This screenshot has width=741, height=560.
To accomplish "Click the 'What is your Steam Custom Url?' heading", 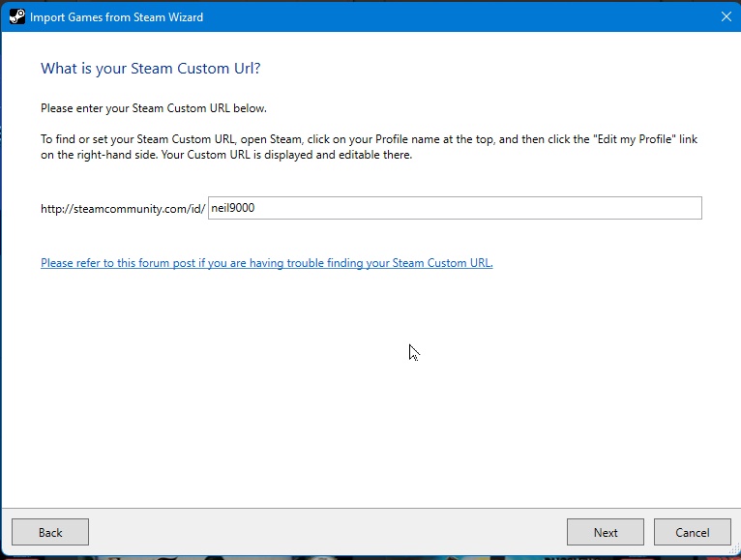I will click(150, 69).
